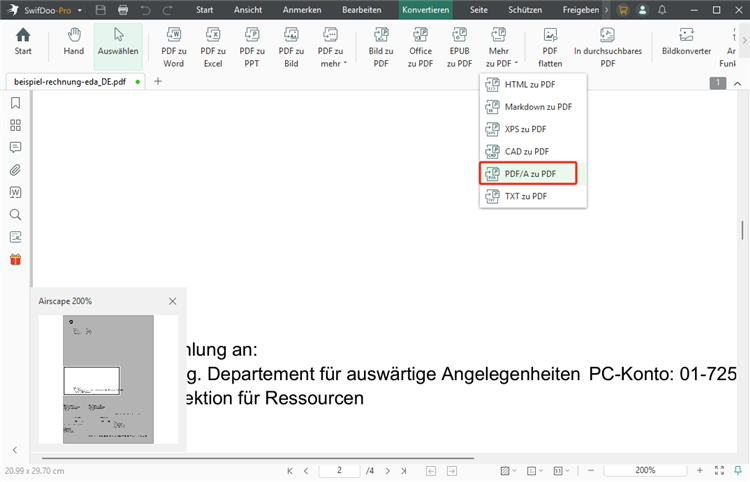Enter fullscreen mode
The image size is (750, 482).
(x=719, y=471)
